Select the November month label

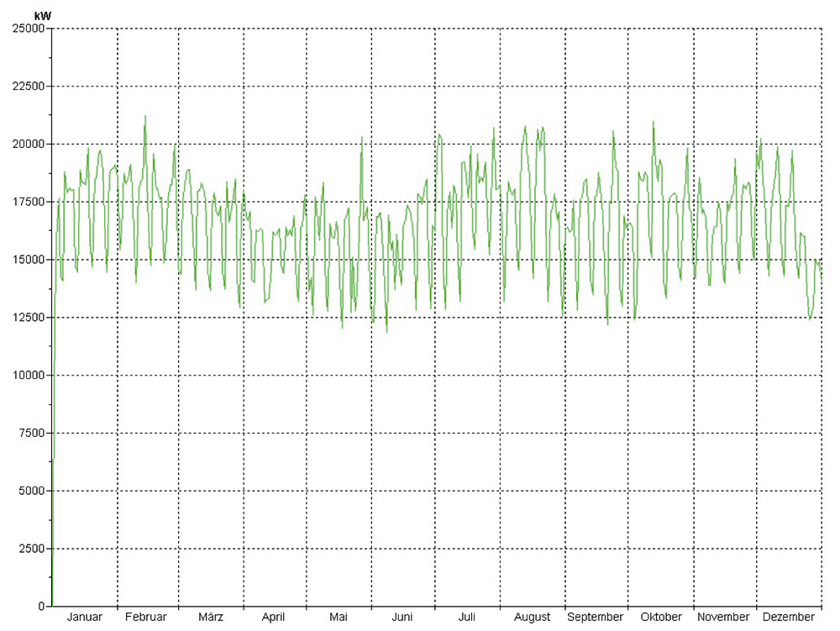tap(724, 618)
